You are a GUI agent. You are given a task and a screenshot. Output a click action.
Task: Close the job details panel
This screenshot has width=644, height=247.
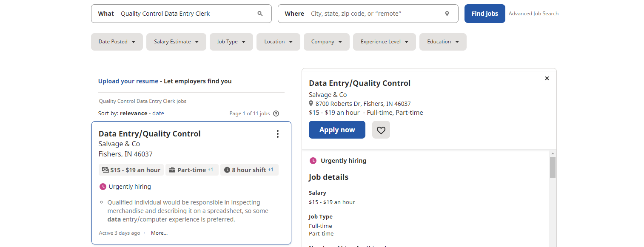[x=547, y=78]
